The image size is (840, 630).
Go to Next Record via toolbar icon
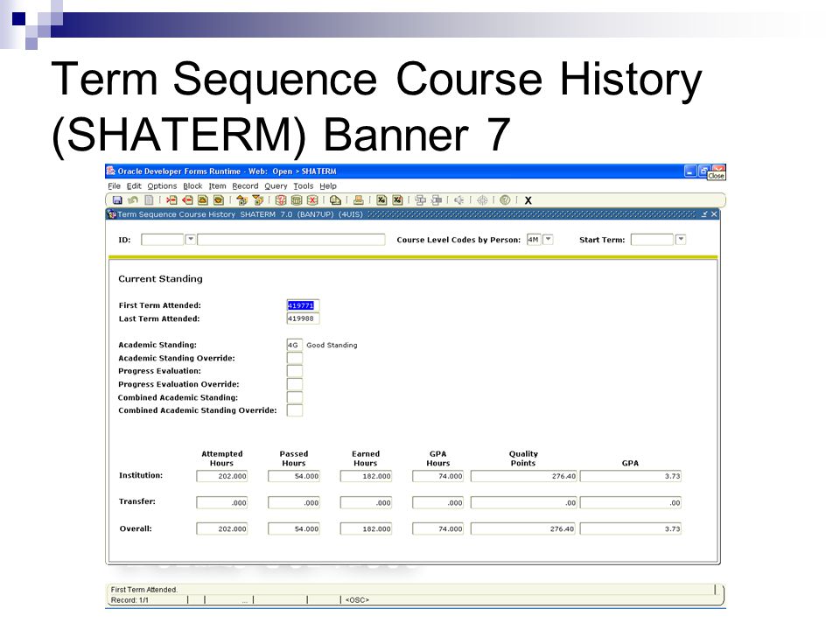[219, 200]
